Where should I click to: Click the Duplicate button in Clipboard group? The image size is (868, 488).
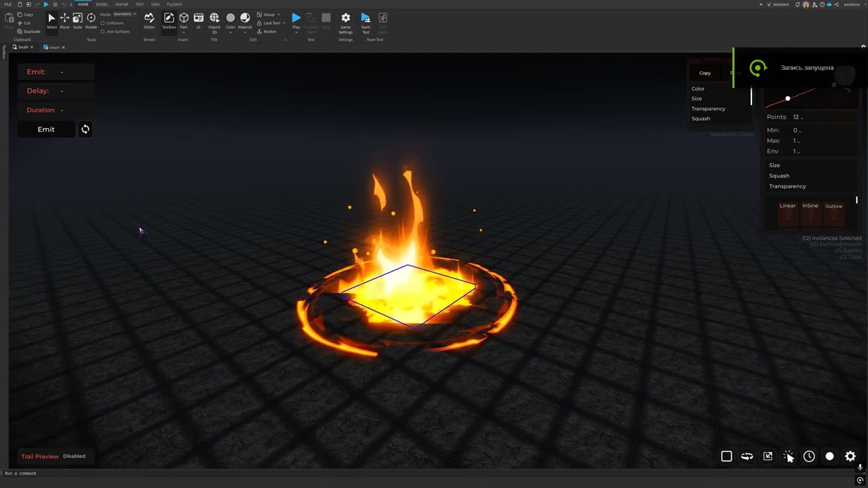(28, 31)
